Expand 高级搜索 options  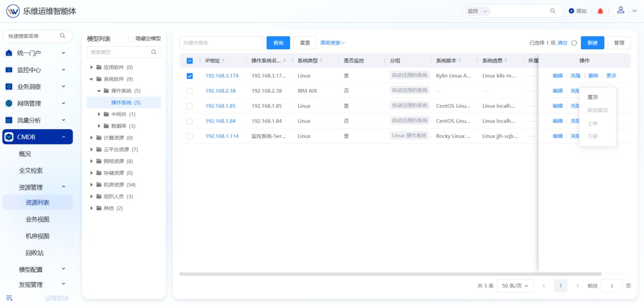click(x=333, y=43)
